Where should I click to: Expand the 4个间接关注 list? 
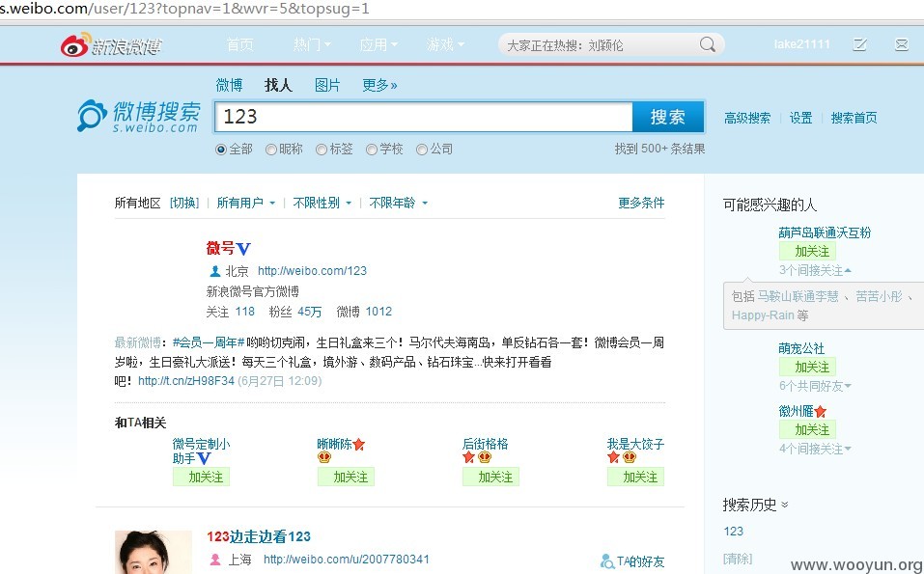(x=815, y=450)
